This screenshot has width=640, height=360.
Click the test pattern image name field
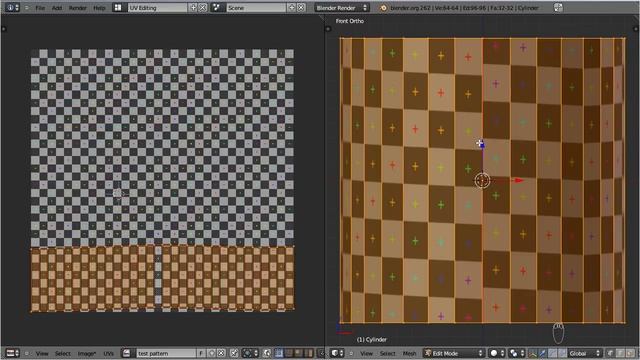(x=166, y=353)
